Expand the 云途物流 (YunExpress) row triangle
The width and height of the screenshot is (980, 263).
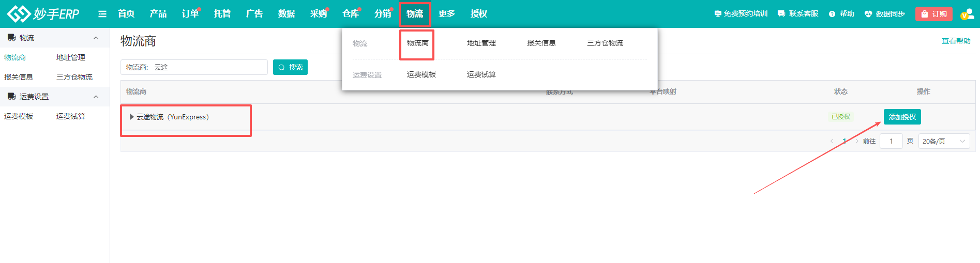click(131, 117)
